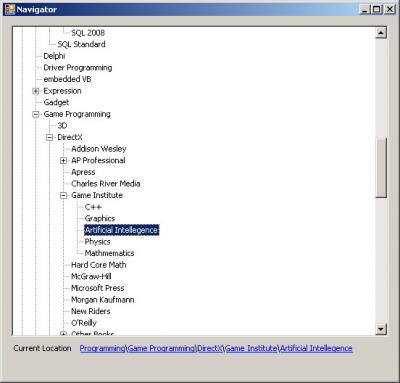
Task: Select the New Riders item
Action: 91,311
